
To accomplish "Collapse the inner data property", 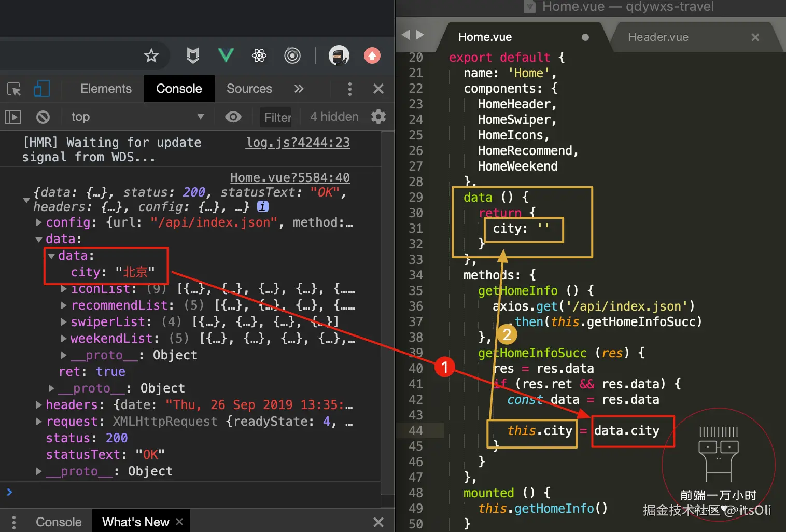I will [51, 256].
